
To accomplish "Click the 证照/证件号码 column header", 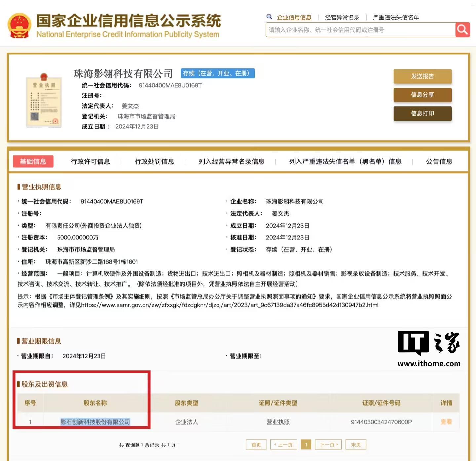I will (381, 403).
